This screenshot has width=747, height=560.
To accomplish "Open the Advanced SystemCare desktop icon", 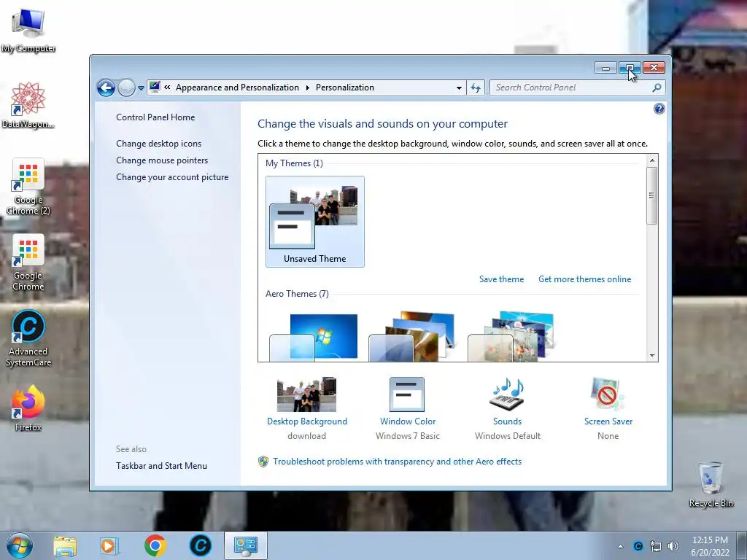I will tap(28, 338).
